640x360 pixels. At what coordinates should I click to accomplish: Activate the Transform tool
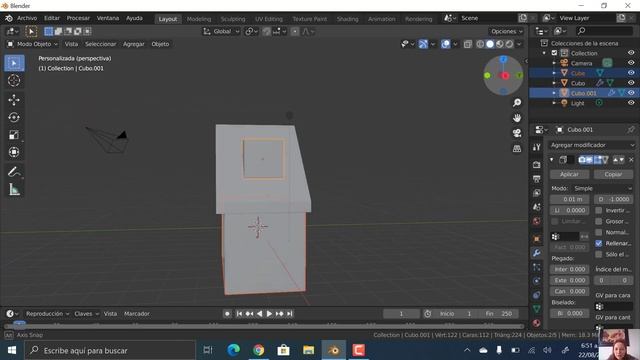coord(14,152)
